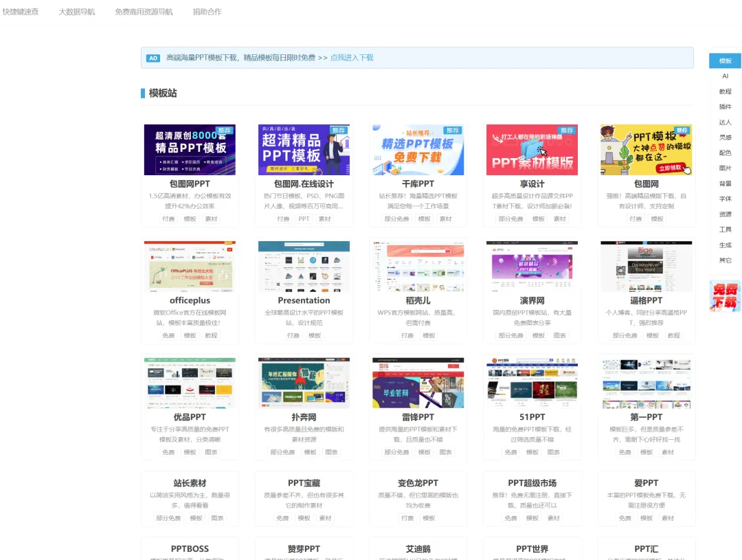This screenshot has height=560, width=742.
Task: Jump to 灵感 section in the sidebar
Action: coord(725,137)
